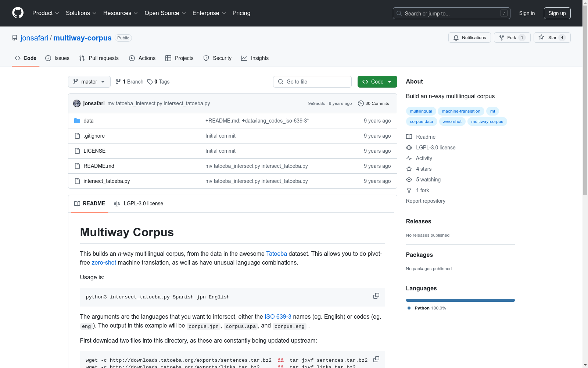Image resolution: width=588 pixels, height=368 pixels.
Task: Click the Python language color dot
Action: (409, 308)
